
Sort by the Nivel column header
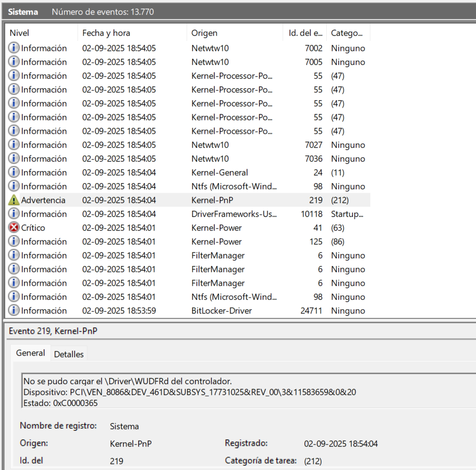tap(41, 33)
